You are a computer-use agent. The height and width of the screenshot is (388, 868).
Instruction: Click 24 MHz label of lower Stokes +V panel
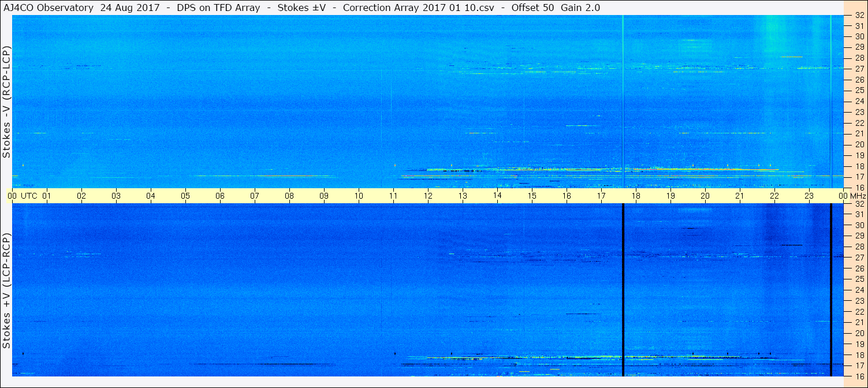pos(859,290)
